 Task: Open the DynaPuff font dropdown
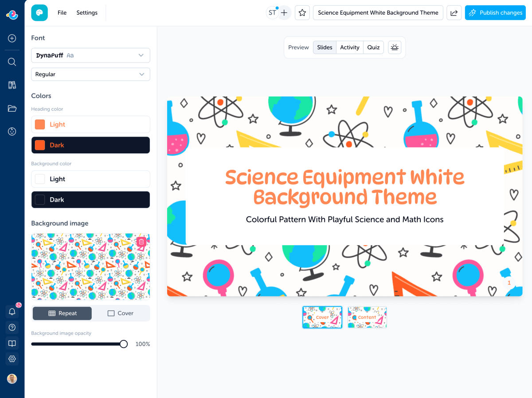pos(90,55)
